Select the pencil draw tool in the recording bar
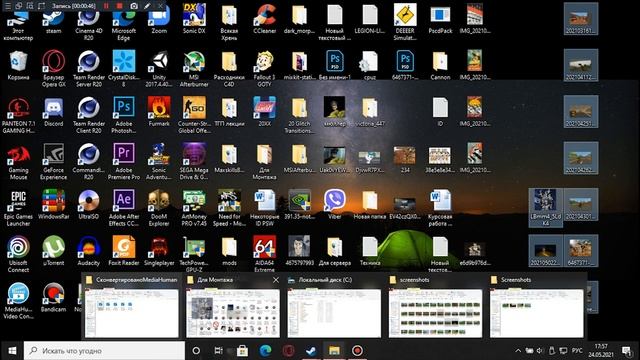The height and width of the screenshot is (360, 640). point(147,6)
